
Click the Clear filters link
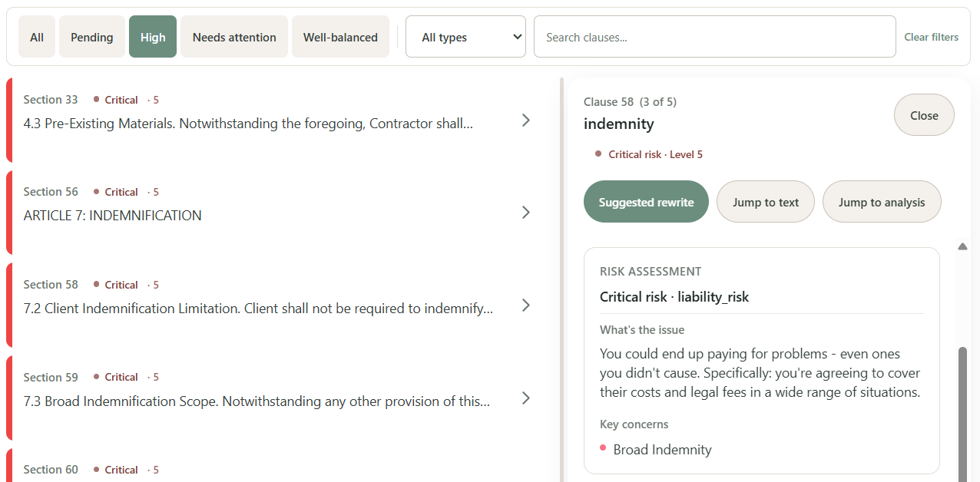[931, 36]
